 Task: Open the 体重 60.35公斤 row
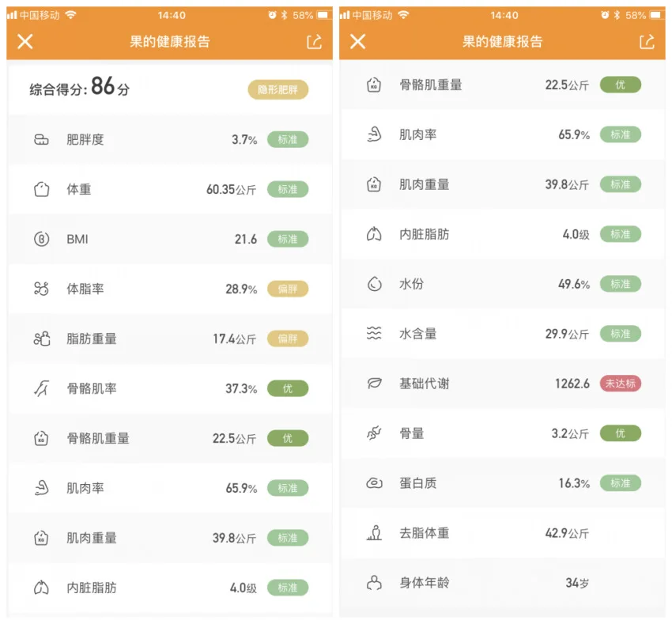[x=170, y=189]
